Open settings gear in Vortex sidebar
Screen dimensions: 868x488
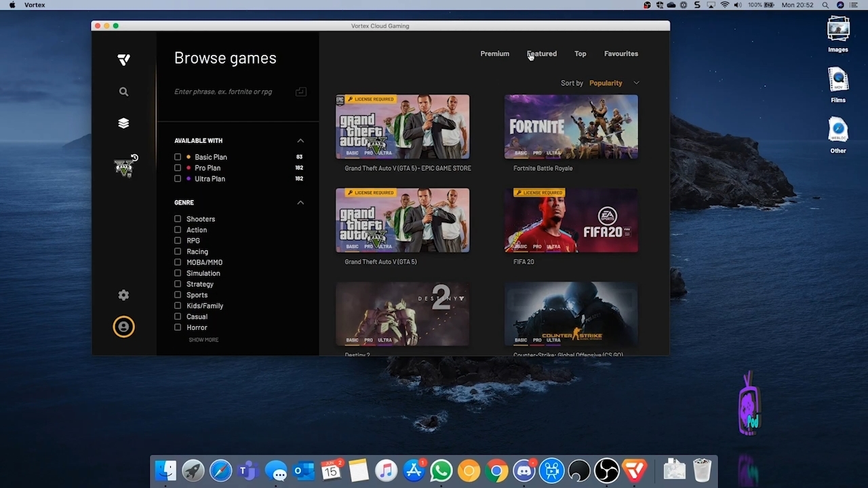click(123, 295)
